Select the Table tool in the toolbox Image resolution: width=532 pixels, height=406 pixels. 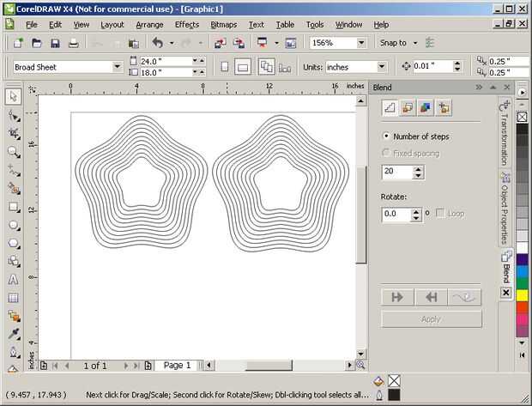point(14,298)
